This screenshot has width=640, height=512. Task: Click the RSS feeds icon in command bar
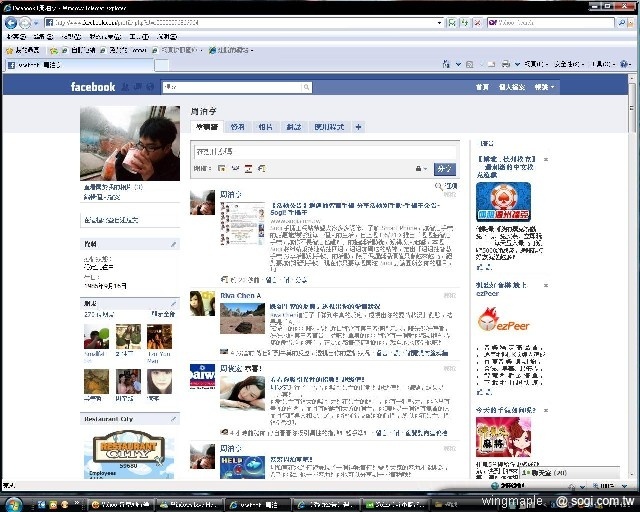coord(470,64)
